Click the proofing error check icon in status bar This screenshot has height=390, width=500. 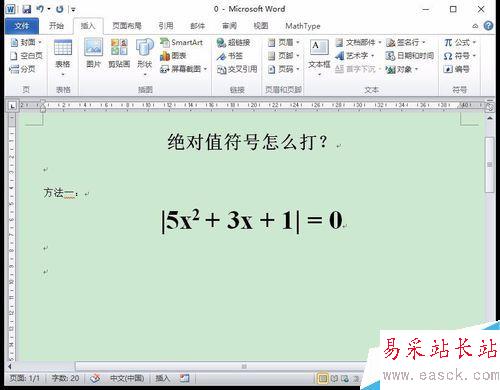point(95,378)
